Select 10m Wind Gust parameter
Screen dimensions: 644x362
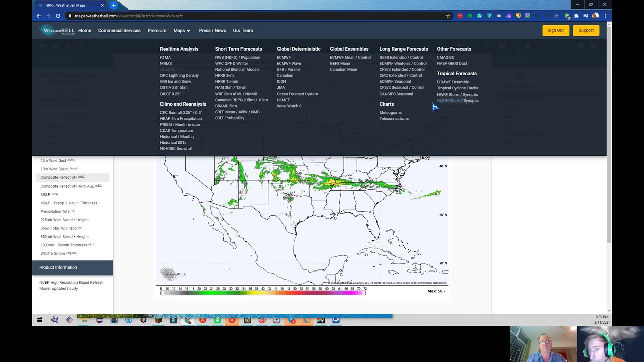click(57, 160)
